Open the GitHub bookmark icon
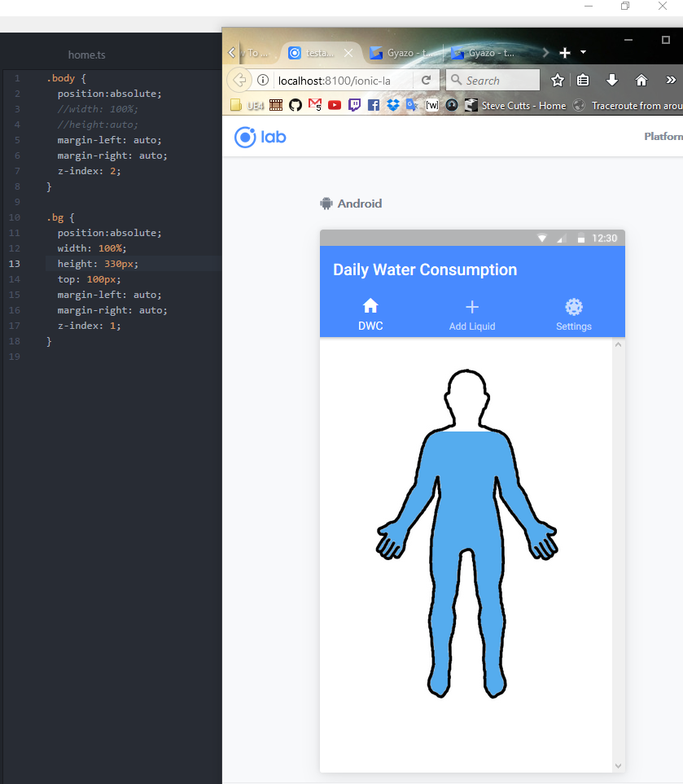The width and height of the screenshot is (683, 784). point(296,105)
